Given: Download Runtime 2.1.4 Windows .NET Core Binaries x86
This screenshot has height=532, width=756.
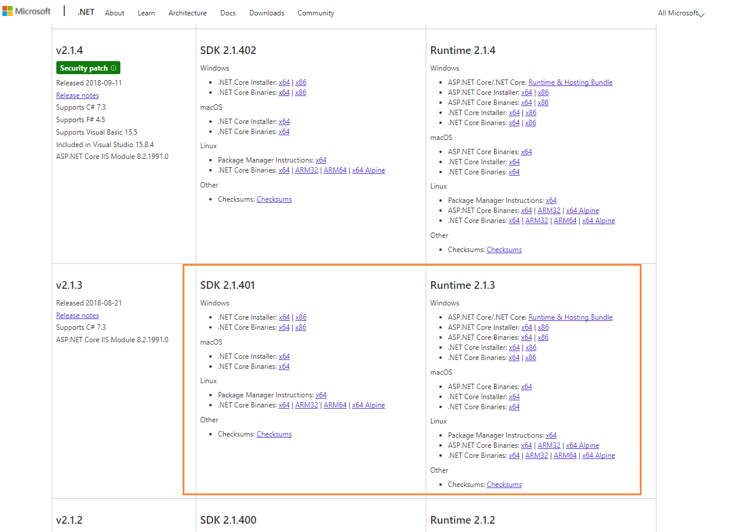Looking at the screenshot, I should (x=531, y=123).
